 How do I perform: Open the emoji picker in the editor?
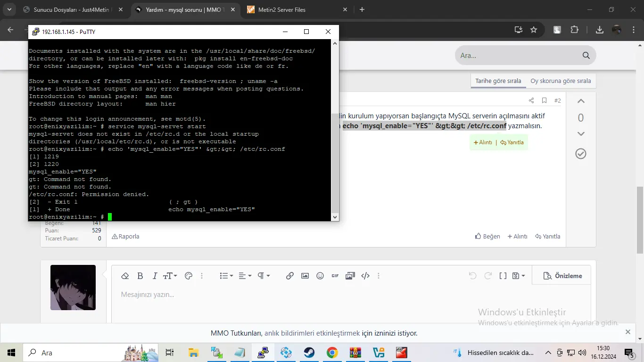pos(320,275)
